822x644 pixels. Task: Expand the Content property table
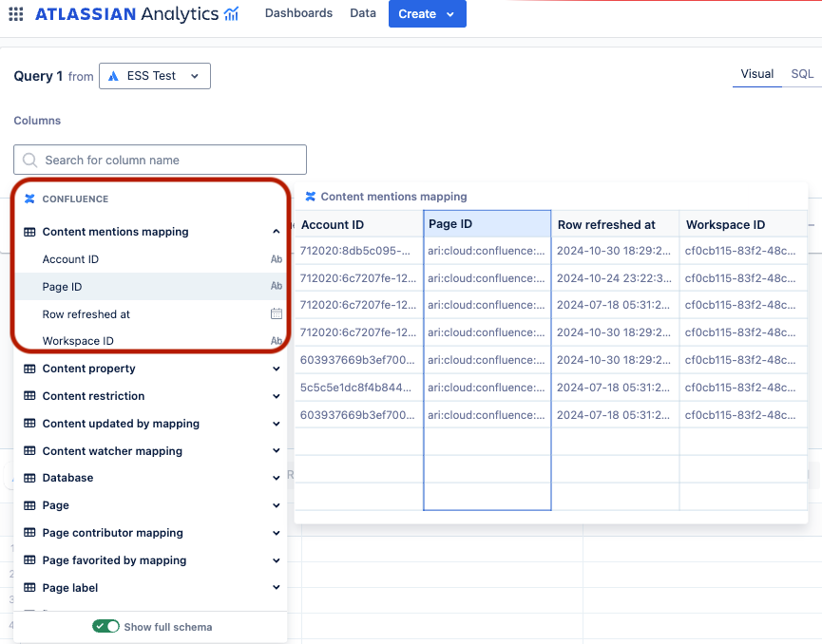[277, 369]
